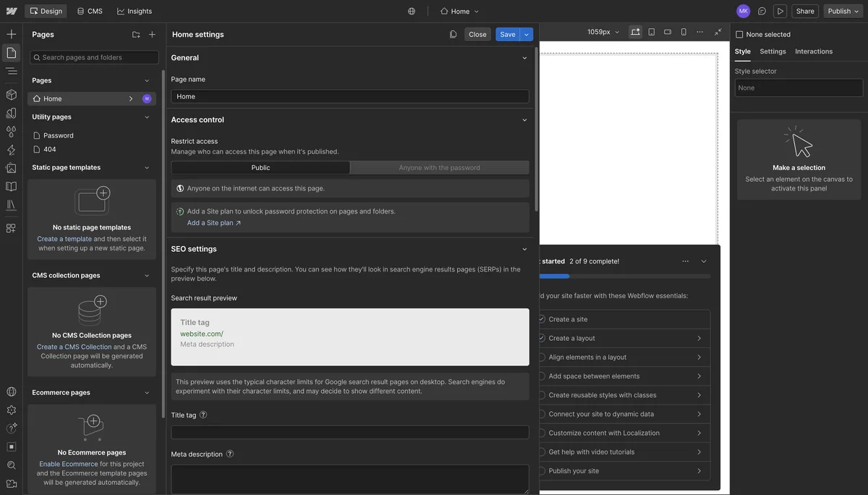Open the open-book icon in sidebar
The width and height of the screenshot is (868, 495).
pyautogui.click(x=11, y=187)
